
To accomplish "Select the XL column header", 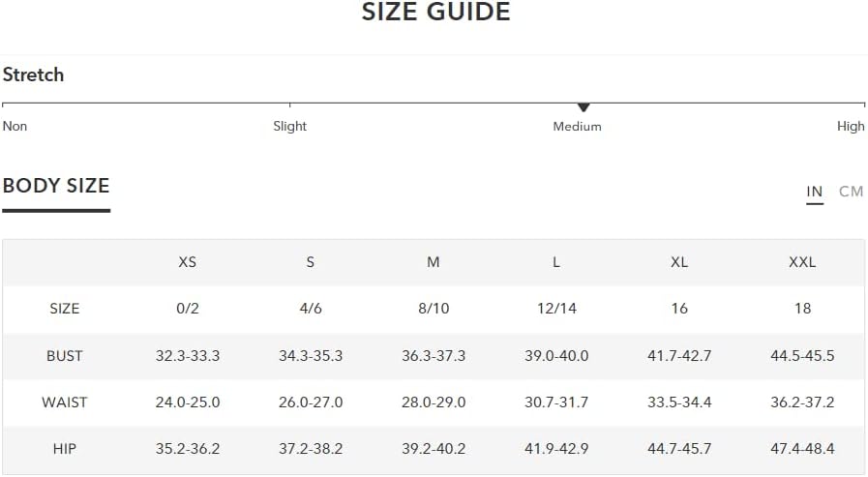I will (x=679, y=262).
